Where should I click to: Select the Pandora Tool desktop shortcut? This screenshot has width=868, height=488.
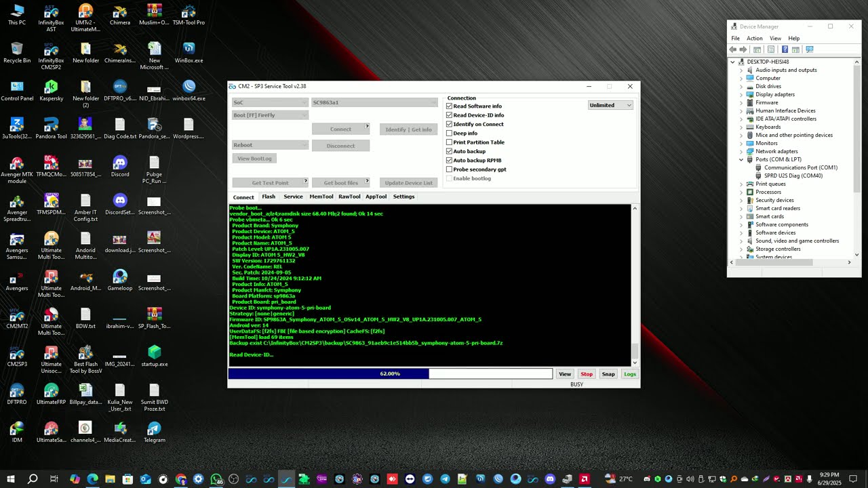(x=51, y=129)
